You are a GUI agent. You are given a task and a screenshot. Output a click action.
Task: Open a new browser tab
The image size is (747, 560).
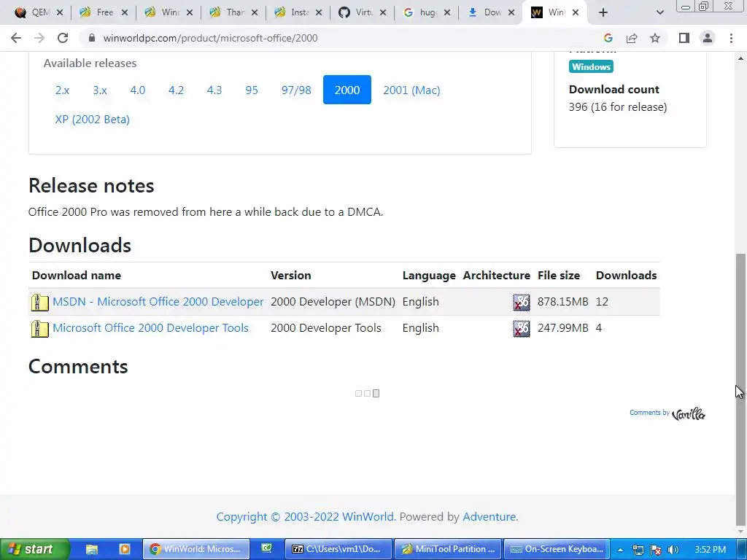point(603,12)
